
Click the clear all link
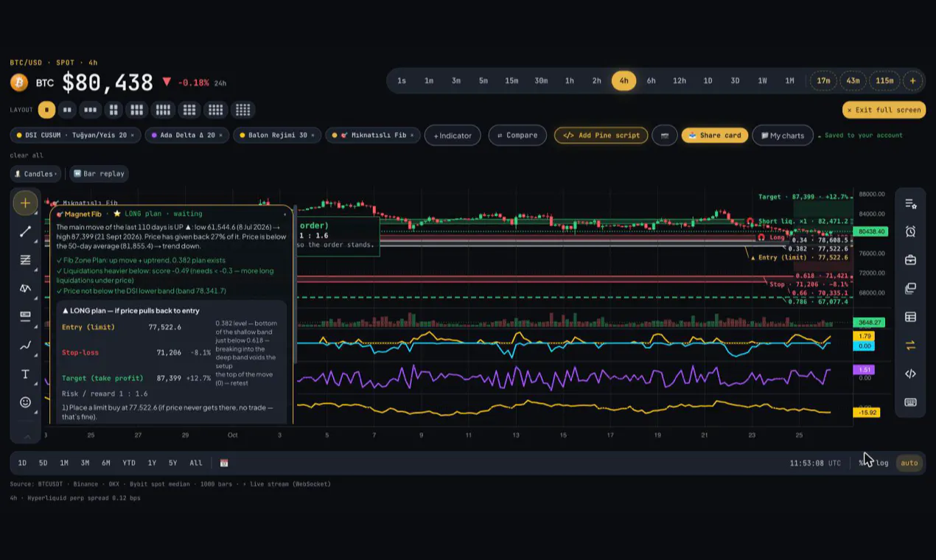[x=27, y=155]
